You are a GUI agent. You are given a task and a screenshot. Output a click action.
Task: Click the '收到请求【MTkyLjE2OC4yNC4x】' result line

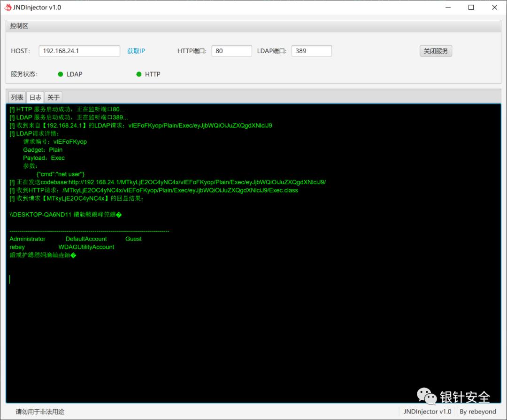[x=77, y=198]
